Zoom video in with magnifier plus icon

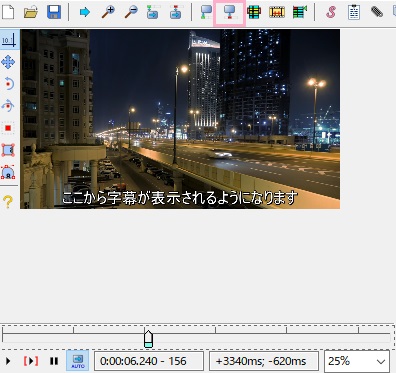coord(108,12)
